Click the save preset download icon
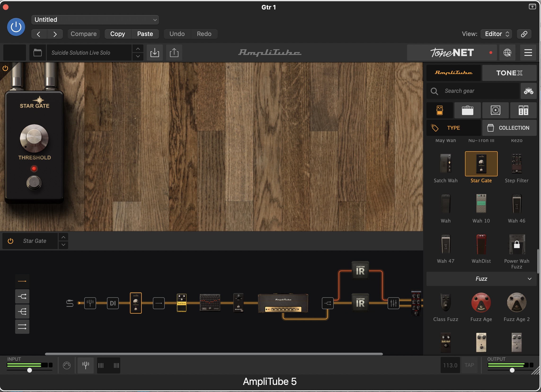Viewport: 541px width, 392px height. point(155,53)
